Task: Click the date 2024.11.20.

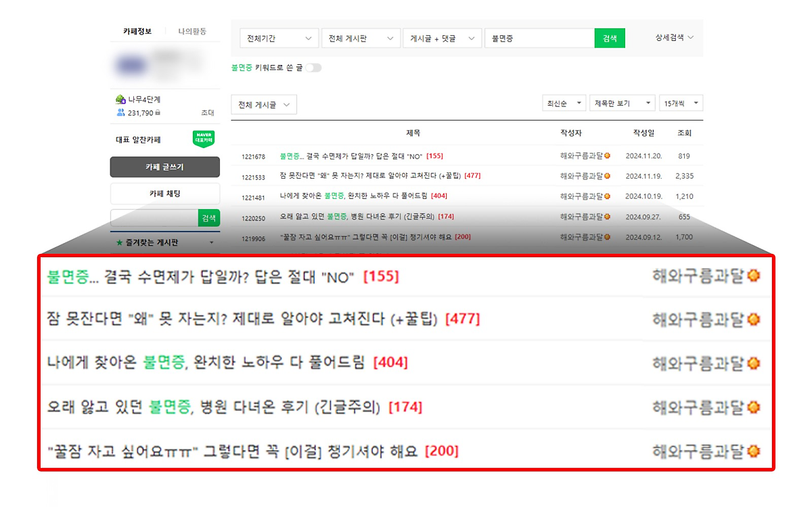Action: click(x=644, y=156)
